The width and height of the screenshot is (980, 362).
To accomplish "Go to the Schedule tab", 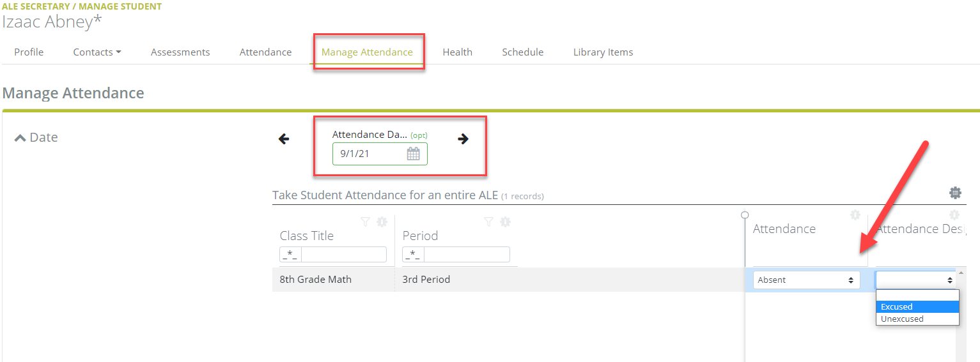I will pos(522,52).
